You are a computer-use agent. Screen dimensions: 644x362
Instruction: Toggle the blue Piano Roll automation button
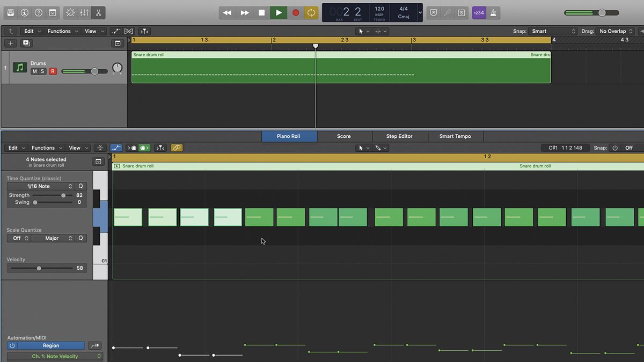click(116, 148)
